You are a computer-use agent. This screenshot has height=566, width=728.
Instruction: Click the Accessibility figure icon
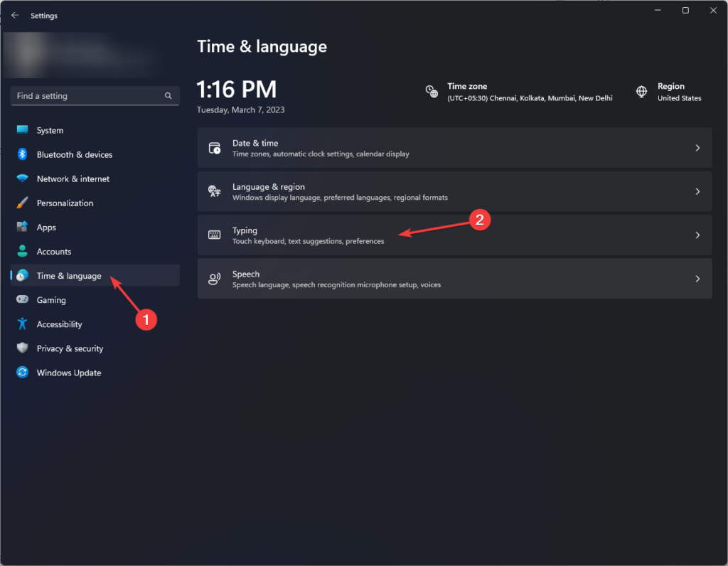(22, 324)
